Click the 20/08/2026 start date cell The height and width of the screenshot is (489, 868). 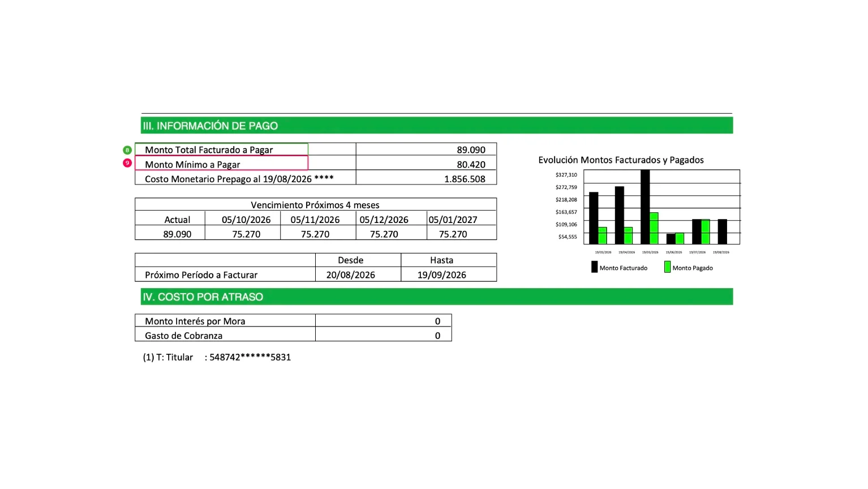(351, 275)
